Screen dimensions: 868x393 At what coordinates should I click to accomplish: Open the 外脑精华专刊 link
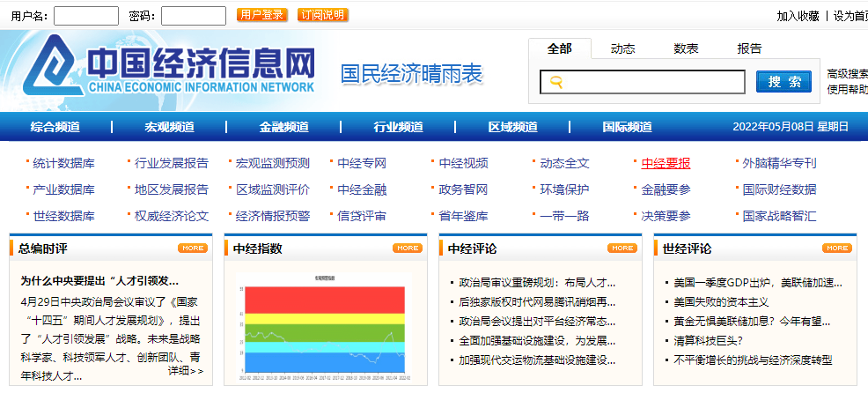click(x=779, y=164)
